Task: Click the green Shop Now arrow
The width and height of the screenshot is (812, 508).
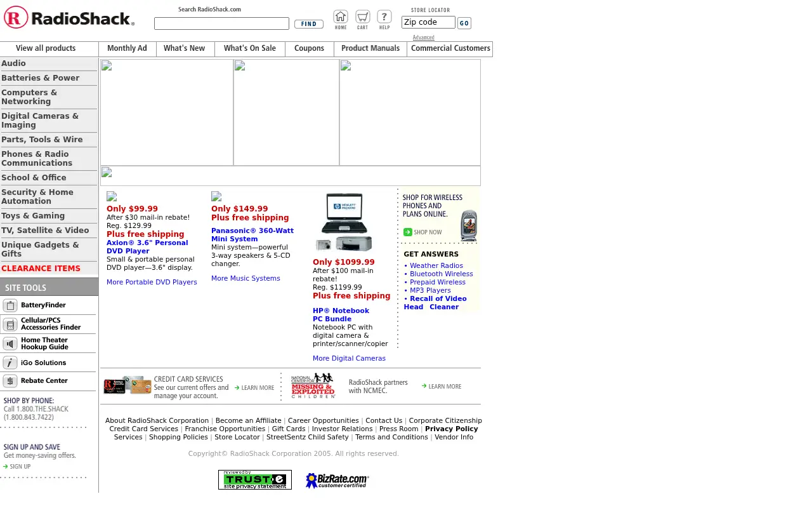Action: coord(408,232)
